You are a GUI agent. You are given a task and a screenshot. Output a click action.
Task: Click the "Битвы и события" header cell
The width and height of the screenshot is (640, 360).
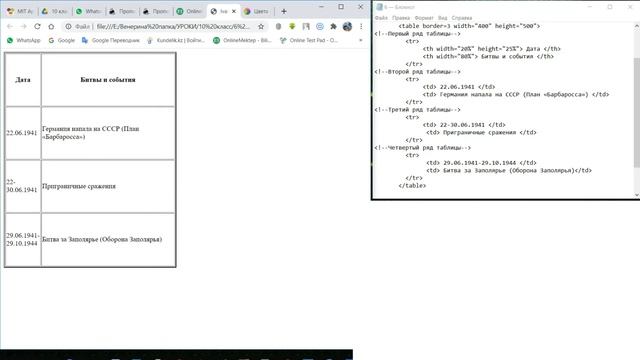108,80
